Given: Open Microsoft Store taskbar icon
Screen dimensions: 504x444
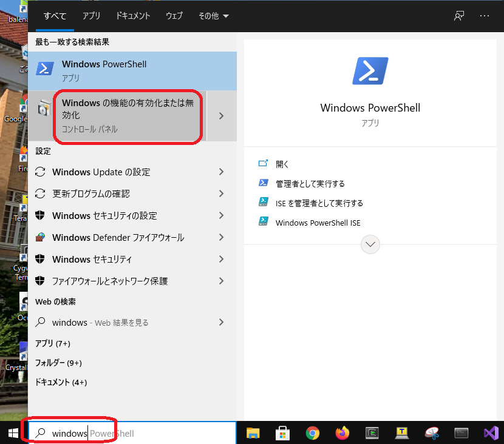Looking at the screenshot, I should [x=282, y=433].
